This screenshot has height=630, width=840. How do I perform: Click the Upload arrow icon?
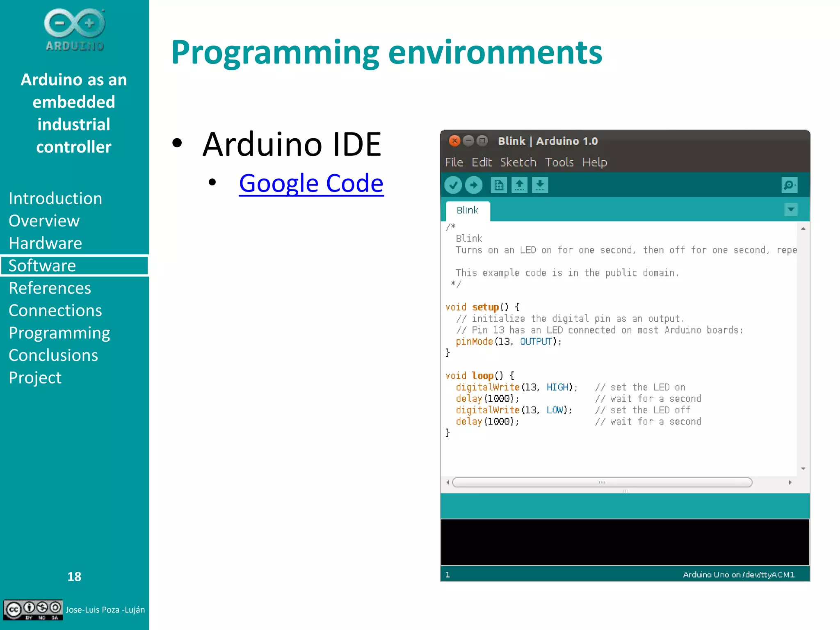[x=474, y=185]
